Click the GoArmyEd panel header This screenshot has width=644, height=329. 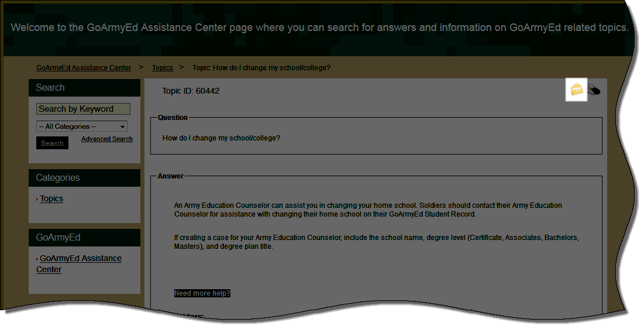coord(85,237)
